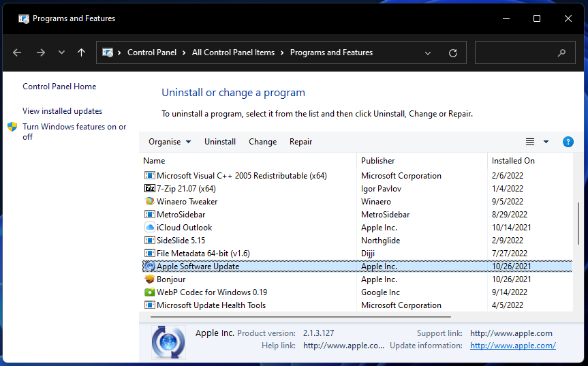Open Turn Windows features on or off

pos(74,132)
